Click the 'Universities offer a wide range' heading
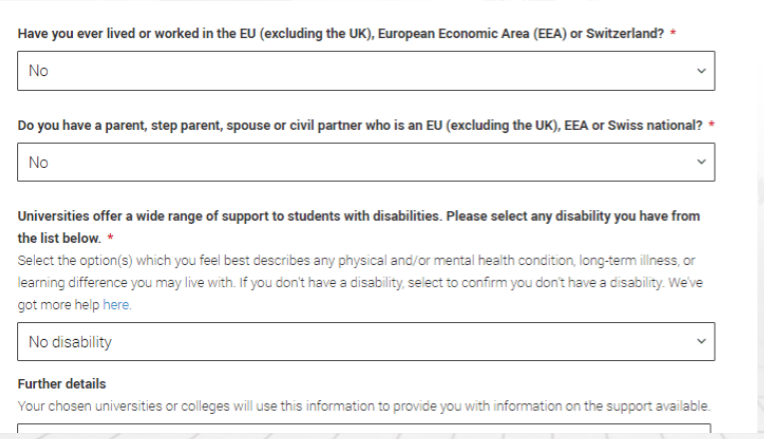This screenshot has width=764, height=439. [359, 227]
